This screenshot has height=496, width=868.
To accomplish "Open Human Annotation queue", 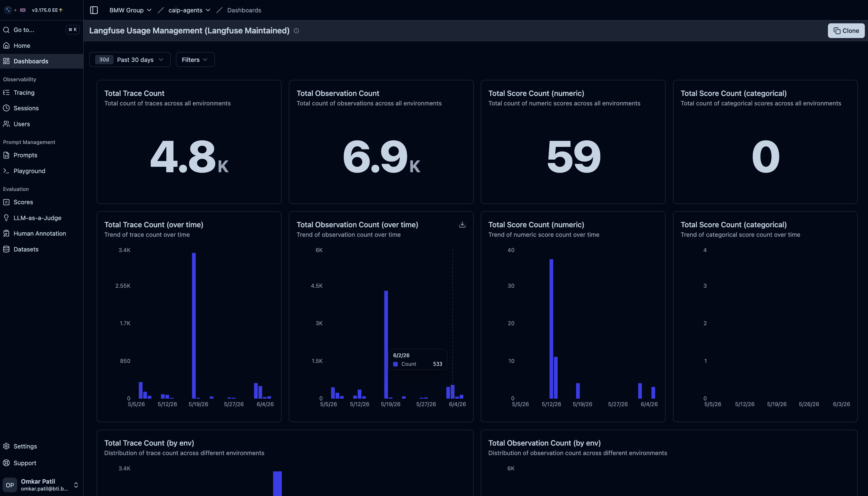I will (x=41, y=233).
